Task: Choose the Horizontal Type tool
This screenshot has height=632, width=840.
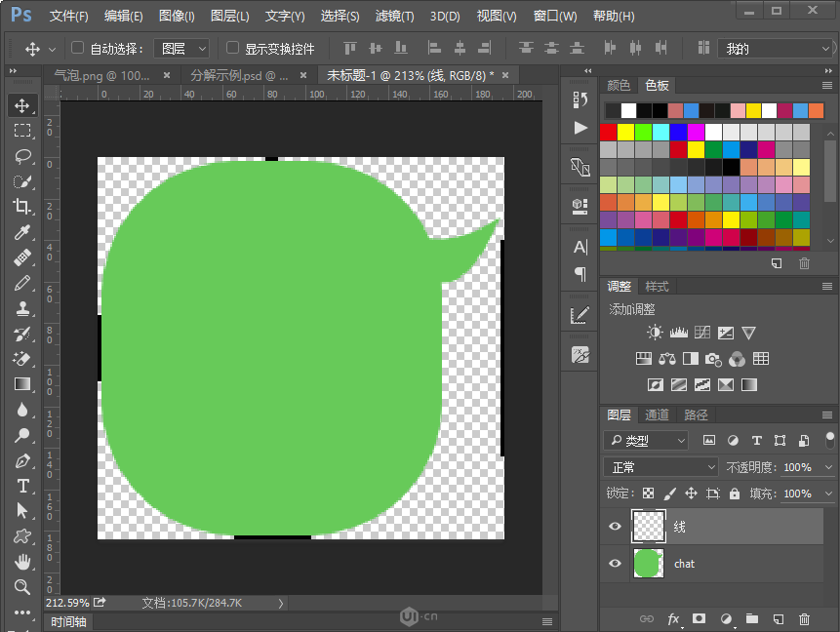Action: [22, 486]
